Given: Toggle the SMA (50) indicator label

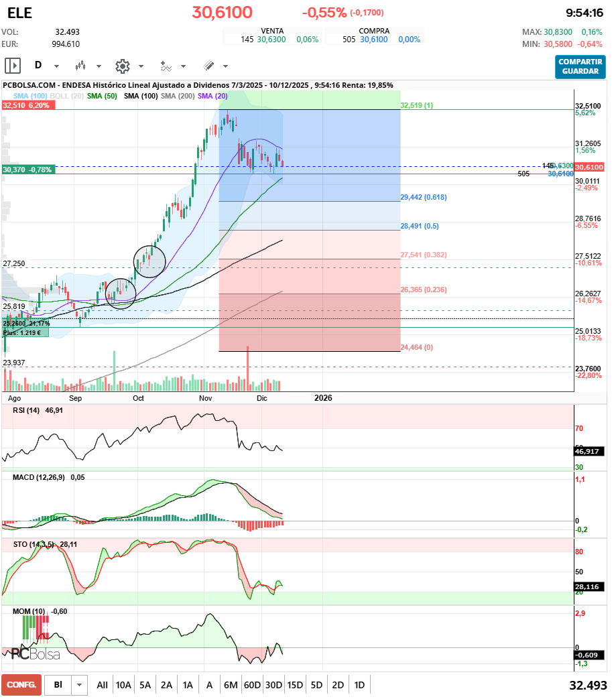Looking at the screenshot, I should tap(102, 96).
